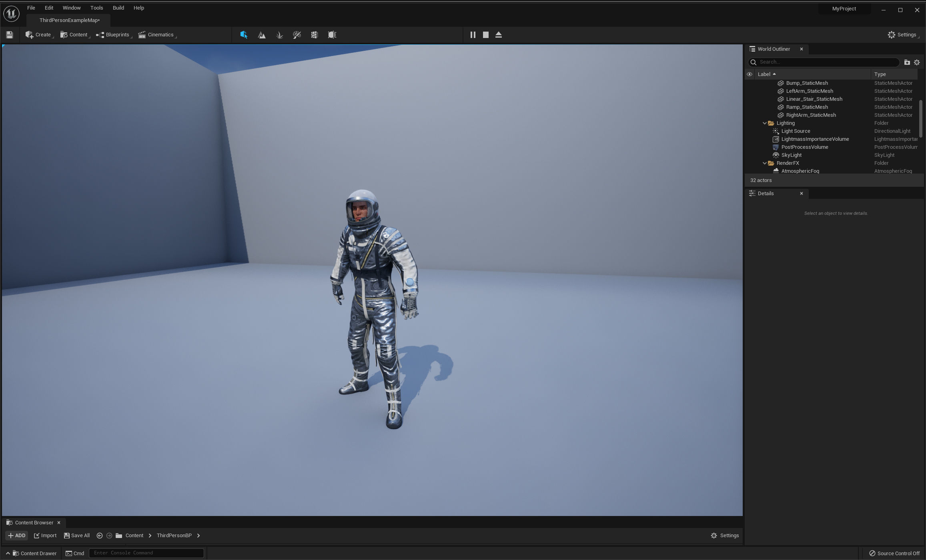Click the Eject from player icon

[498, 35]
